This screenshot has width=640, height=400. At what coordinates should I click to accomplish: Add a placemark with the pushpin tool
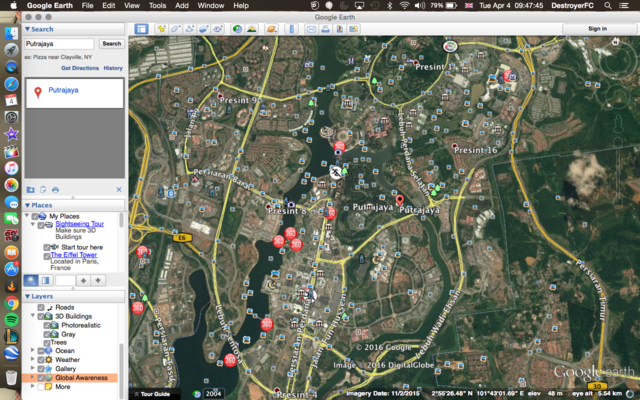point(162,29)
